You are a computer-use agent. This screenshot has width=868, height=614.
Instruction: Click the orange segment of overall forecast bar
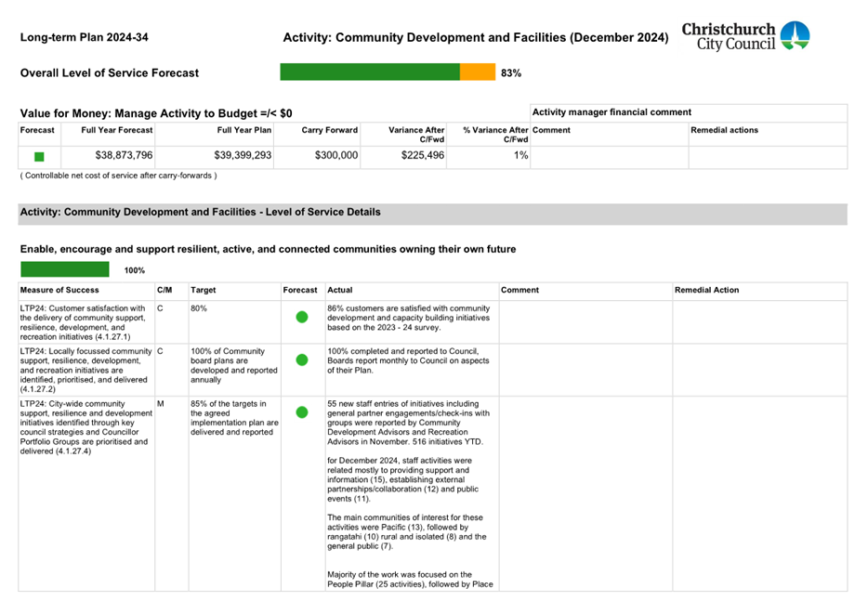tap(477, 72)
